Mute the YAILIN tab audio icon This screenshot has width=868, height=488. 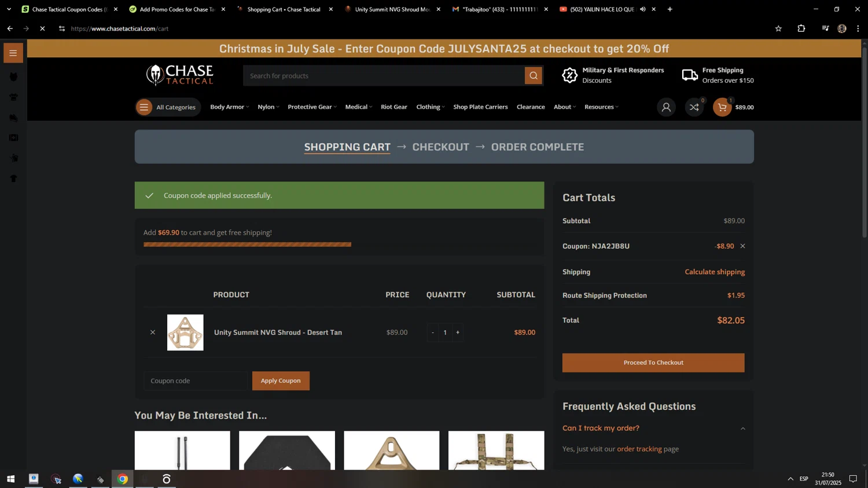click(x=643, y=9)
